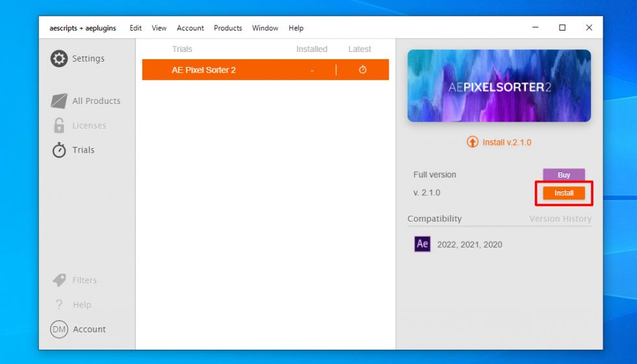The height and width of the screenshot is (364, 637).
Task: Click the v. 2.1.0 version label
Action: pyautogui.click(x=426, y=192)
